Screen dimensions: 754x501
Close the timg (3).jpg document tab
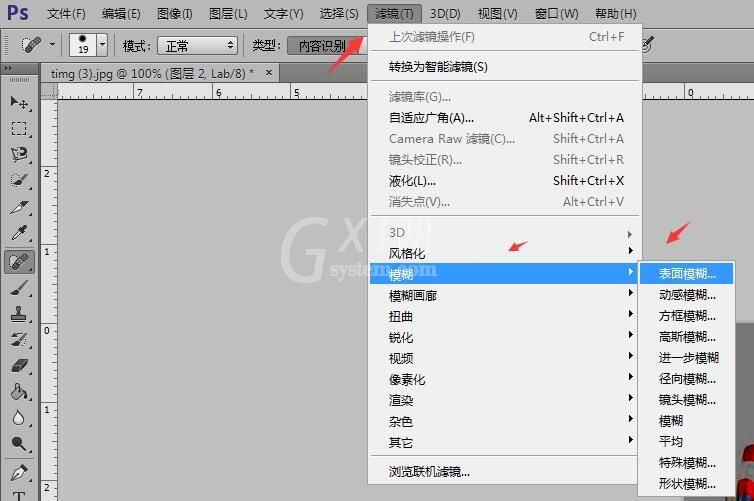(x=269, y=73)
